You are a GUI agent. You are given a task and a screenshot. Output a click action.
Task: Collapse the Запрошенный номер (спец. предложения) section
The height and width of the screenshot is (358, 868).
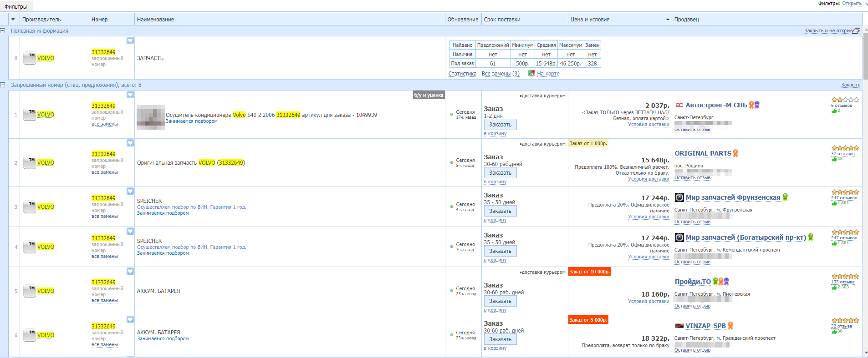(x=3, y=85)
